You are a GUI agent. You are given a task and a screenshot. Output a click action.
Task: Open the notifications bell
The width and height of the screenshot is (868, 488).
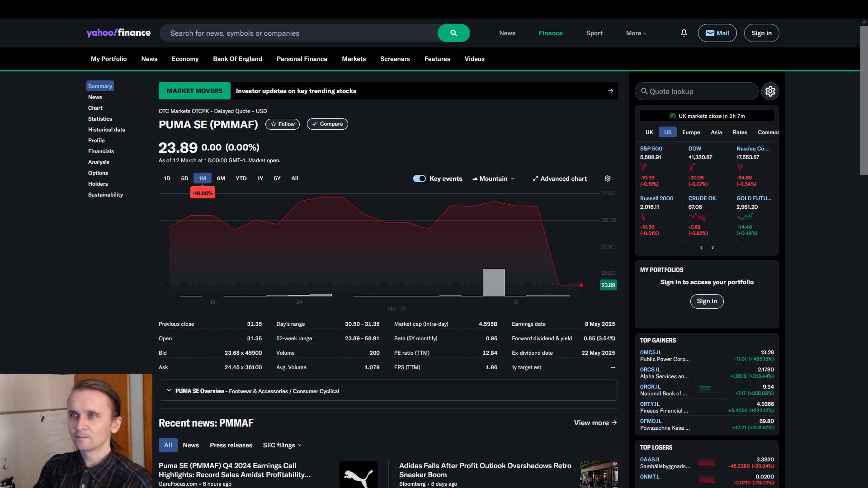click(x=684, y=33)
